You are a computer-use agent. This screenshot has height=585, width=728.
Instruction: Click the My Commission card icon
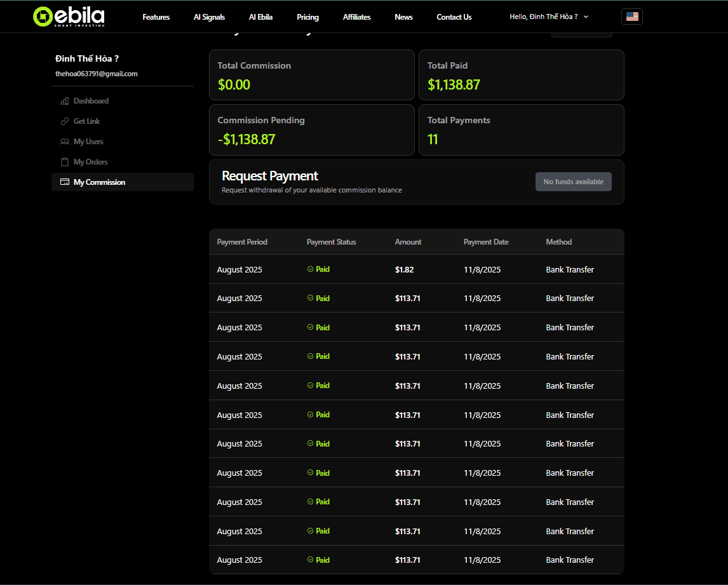point(65,182)
